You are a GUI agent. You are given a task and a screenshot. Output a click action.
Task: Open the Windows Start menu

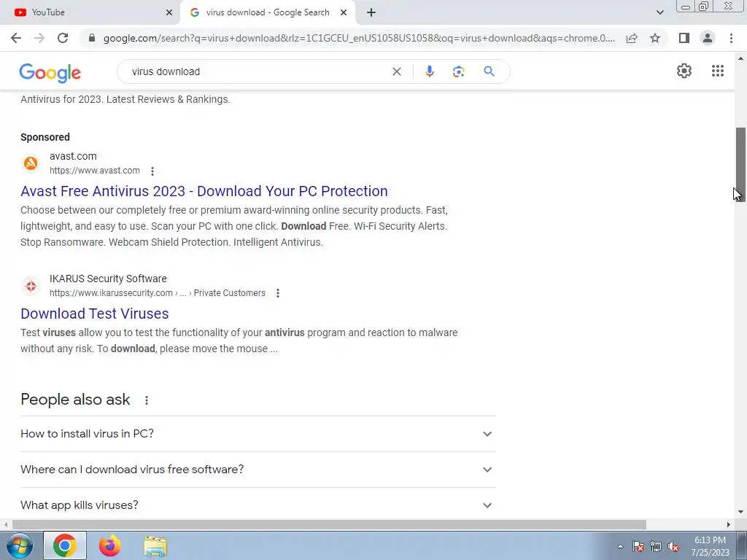(19, 545)
